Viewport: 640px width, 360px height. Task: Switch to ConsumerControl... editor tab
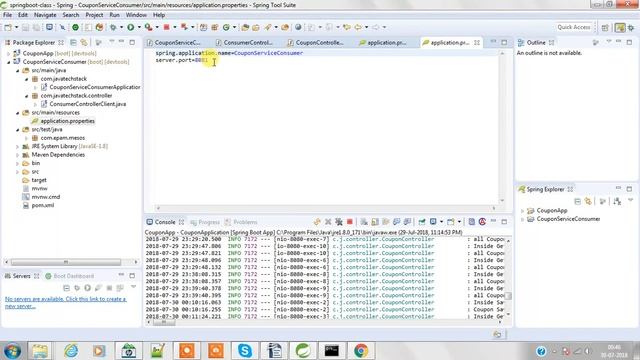[x=244, y=42]
